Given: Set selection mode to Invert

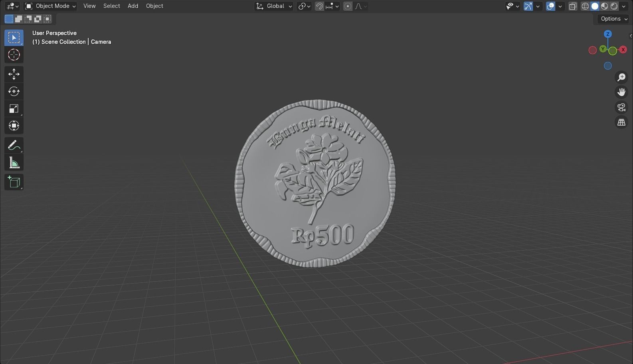Looking at the screenshot, I should (38, 19).
